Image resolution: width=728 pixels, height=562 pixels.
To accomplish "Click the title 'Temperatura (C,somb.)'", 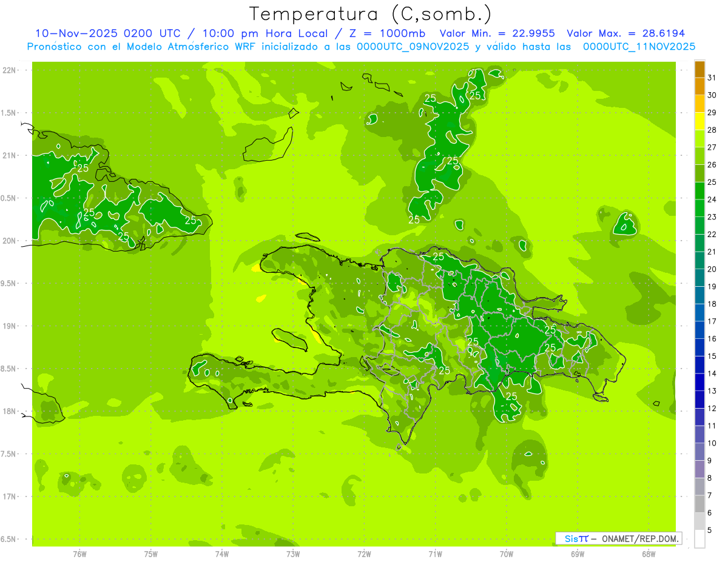I will click(x=370, y=14).
